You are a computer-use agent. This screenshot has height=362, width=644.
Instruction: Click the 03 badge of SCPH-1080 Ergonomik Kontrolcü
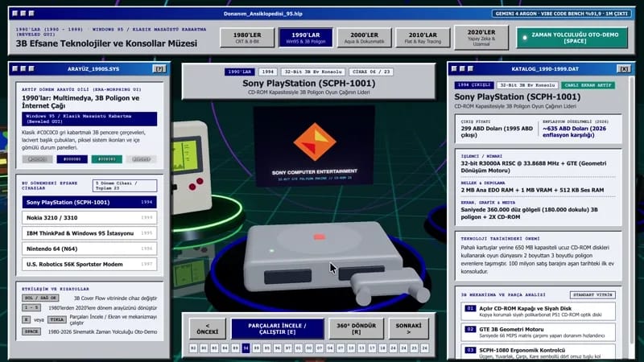(470, 350)
